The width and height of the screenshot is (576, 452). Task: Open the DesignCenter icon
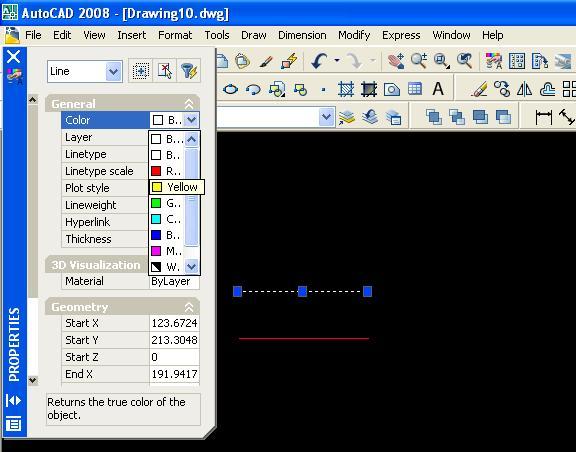(x=516, y=61)
